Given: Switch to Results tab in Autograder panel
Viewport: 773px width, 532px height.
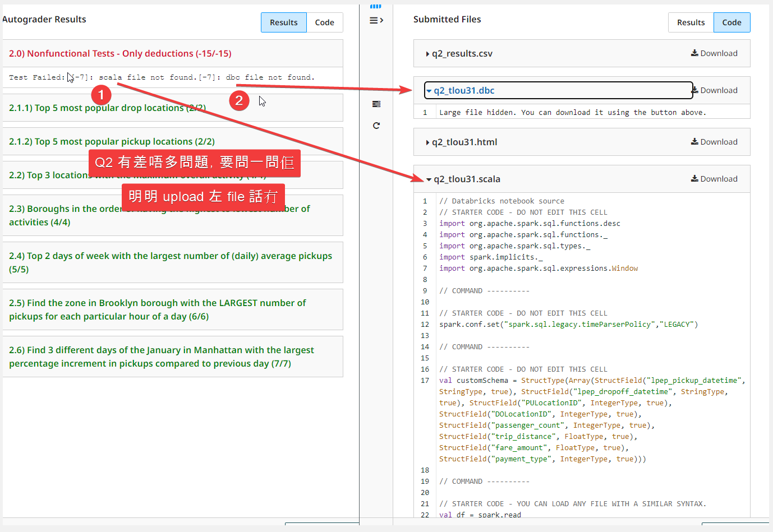Looking at the screenshot, I should [283, 22].
